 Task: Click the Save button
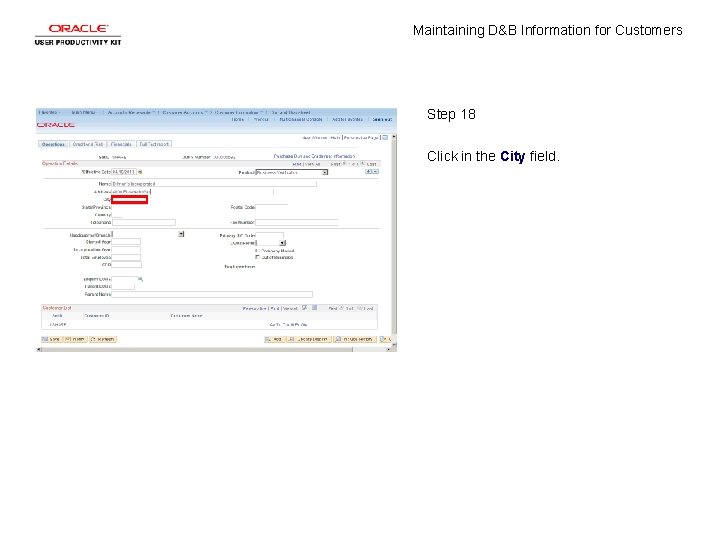[51, 339]
